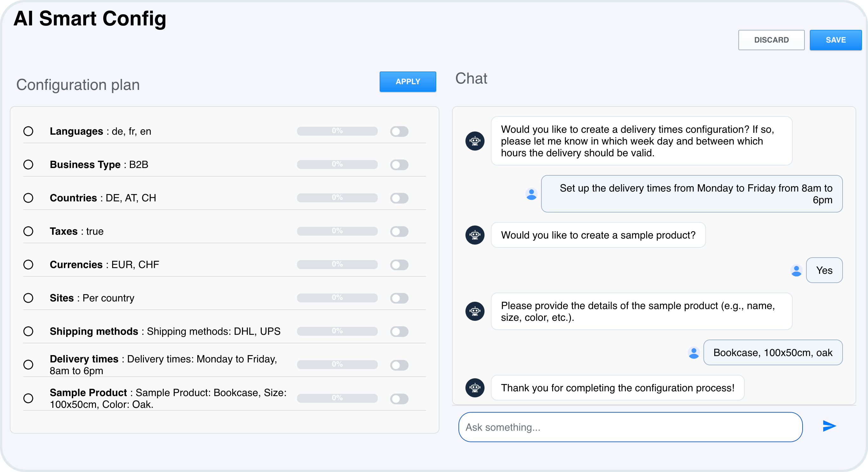Image resolution: width=868 pixels, height=472 pixels.
Task: Enable the toggle next to Shipping methods
Action: (399, 332)
